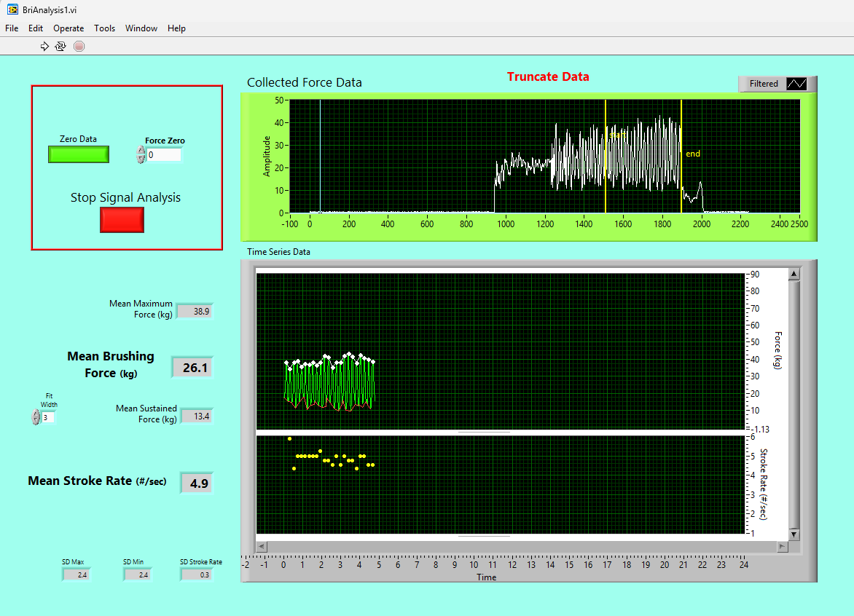The image size is (854, 616).
Task: Open the File menu
Action: 12,28
